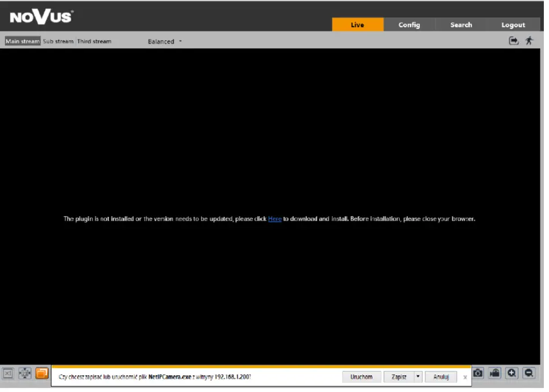
Task: Click the orange full screen icon
Action: click(x=42, y=373)
